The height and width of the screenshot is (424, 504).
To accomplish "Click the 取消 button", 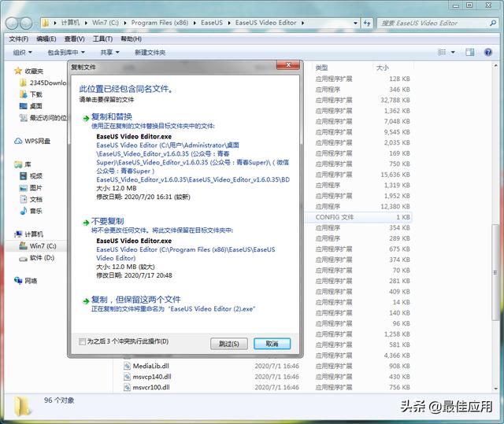I will click(272, 344).
